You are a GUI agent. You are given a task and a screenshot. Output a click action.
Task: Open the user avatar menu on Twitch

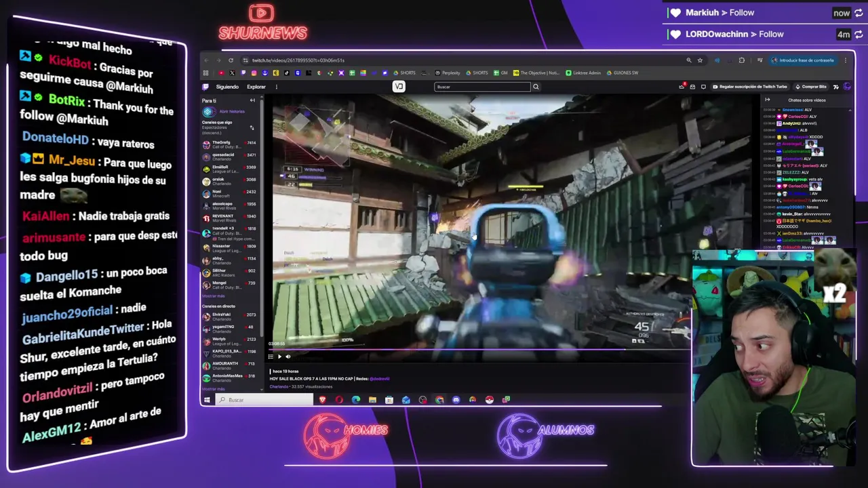pos(846,87)
